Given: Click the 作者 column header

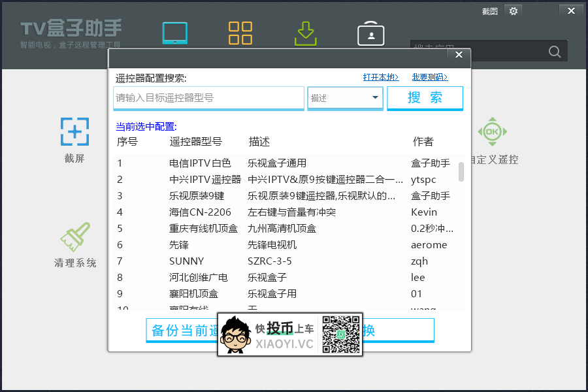Looking at the screenshot, I should [423, 142].
